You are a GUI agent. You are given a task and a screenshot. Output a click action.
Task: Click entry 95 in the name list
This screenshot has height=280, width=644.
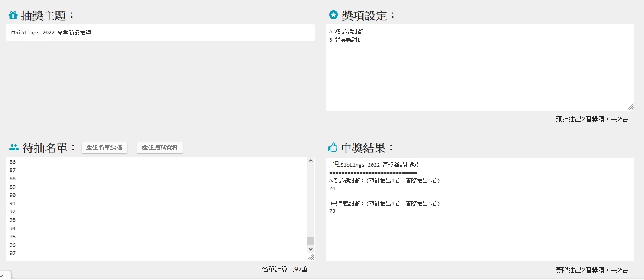tap(12, 237)
